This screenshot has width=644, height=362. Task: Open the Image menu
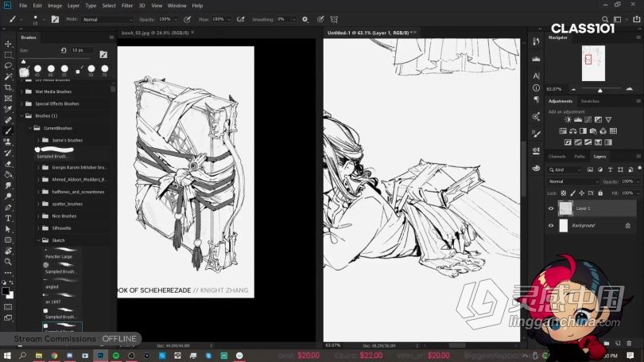(x=55, y=6)
